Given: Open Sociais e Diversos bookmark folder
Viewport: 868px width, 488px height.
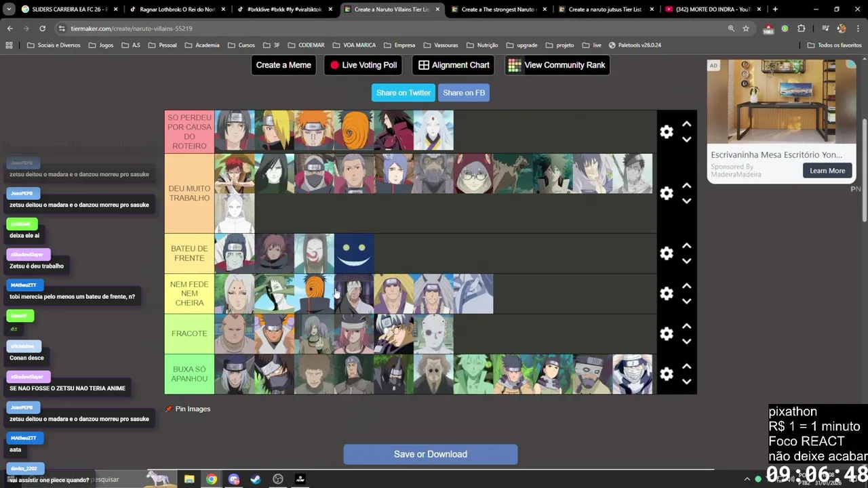Looking at the screenshot, I should tap(54, 45).
